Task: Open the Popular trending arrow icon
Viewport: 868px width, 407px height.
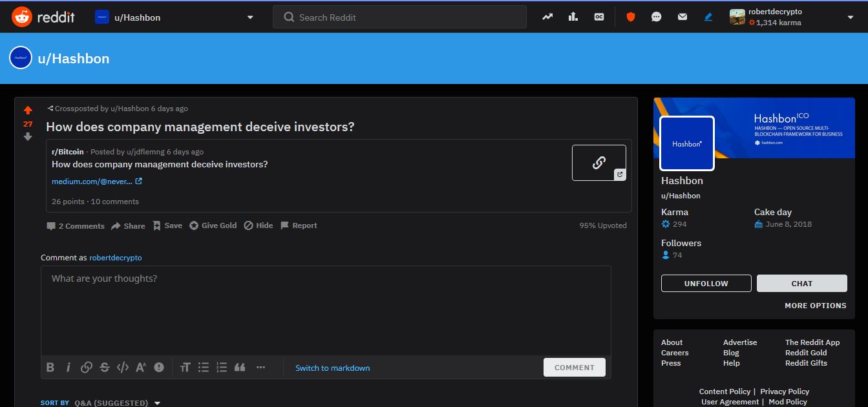Action: pos(547,17)
